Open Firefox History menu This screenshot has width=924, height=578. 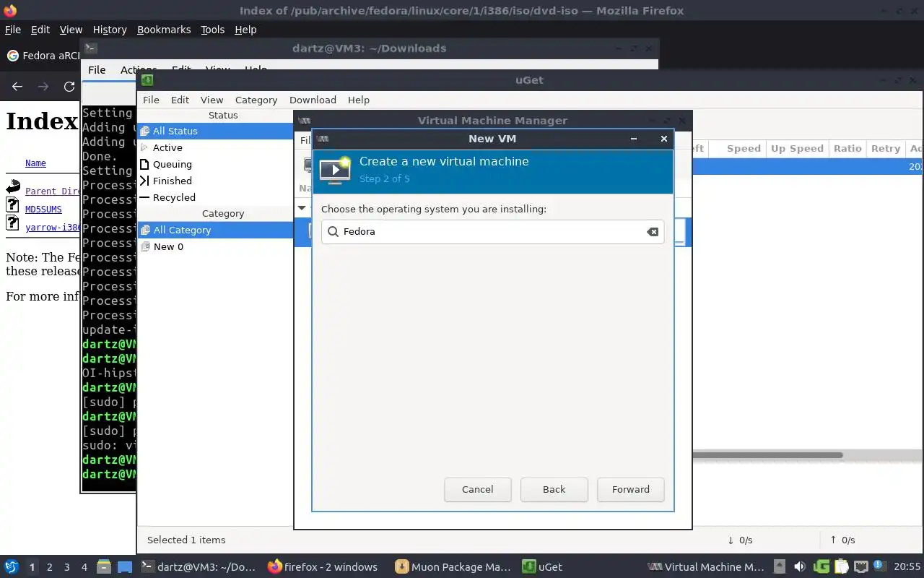(110, 30)
